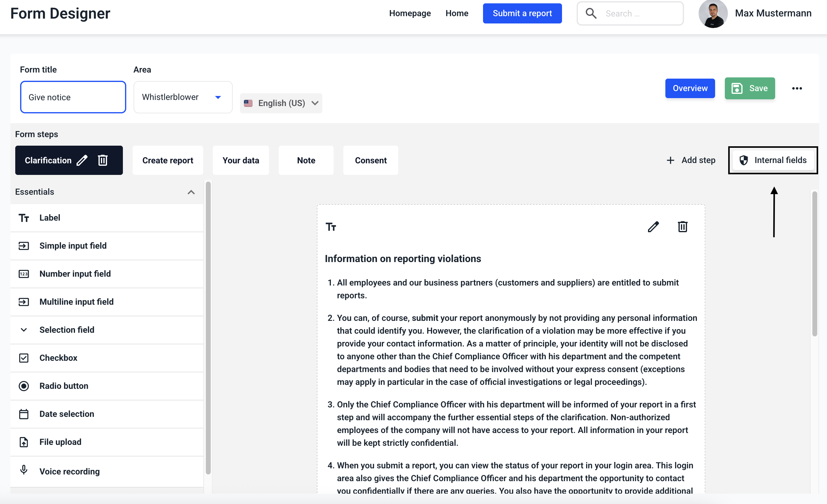Open the Consent step tab

point(371,160)
